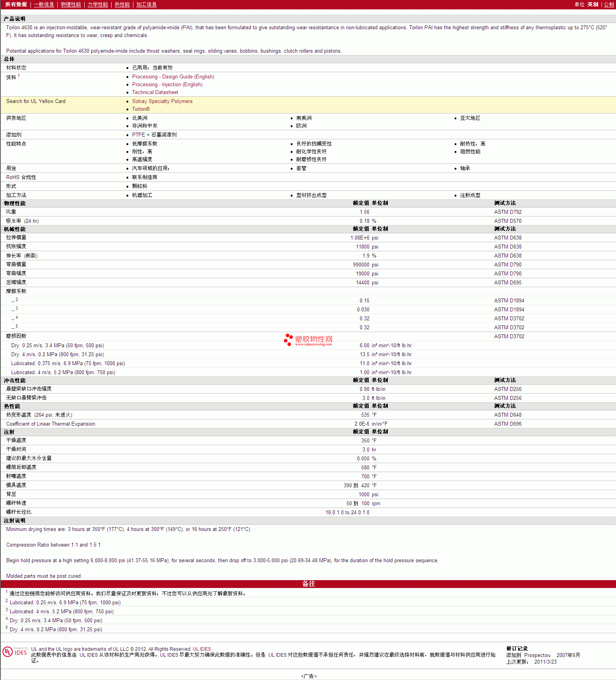Select 英制 units option

coord(593,5)
